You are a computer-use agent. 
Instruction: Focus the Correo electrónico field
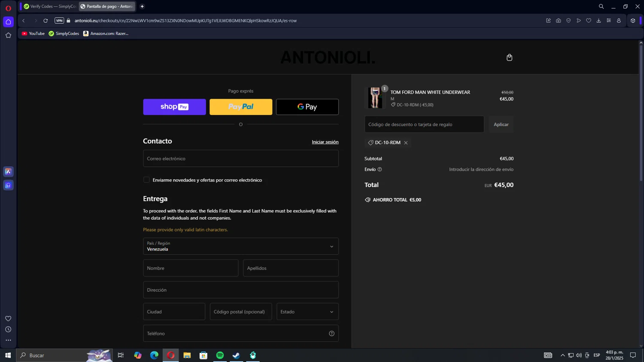click(x=241, y=159)
